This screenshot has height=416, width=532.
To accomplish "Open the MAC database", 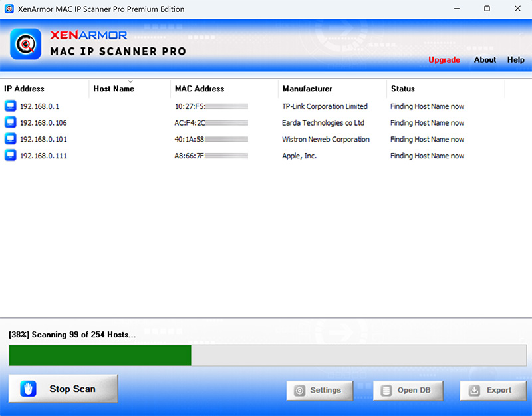I will pos(408,391).
